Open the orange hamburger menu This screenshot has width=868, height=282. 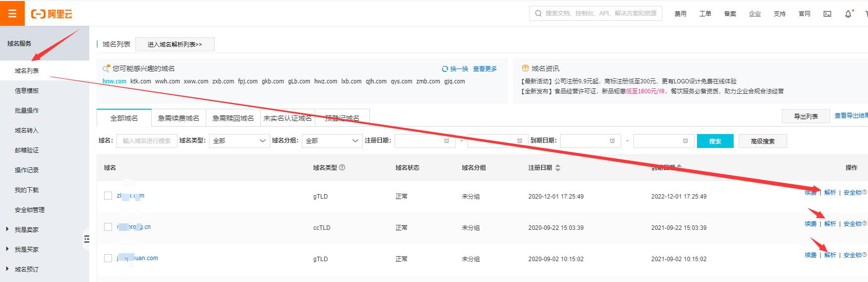(12, 13)
